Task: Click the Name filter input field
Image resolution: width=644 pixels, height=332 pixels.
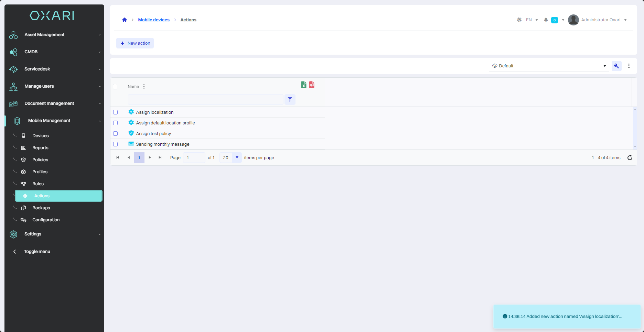Action: [x=205, y=100]
